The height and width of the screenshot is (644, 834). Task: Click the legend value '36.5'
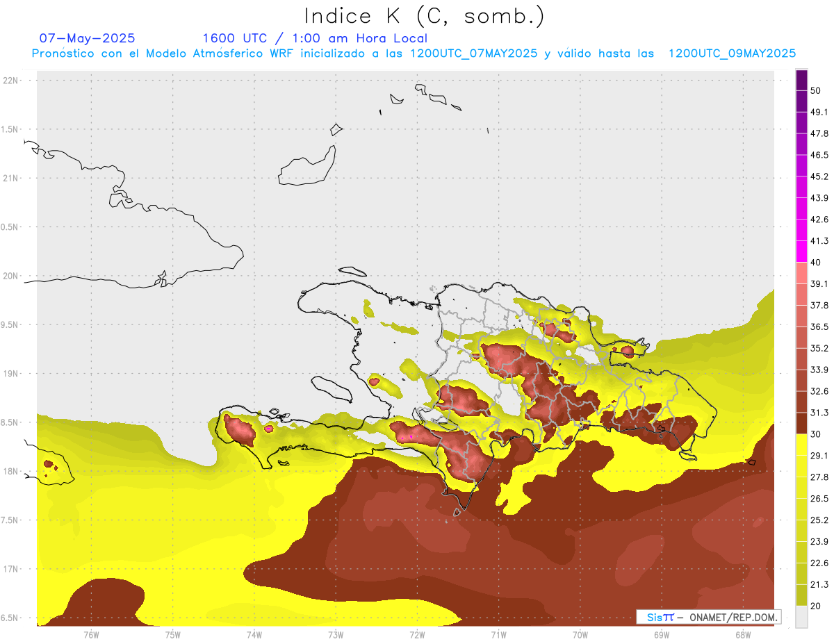click(819, 327)
